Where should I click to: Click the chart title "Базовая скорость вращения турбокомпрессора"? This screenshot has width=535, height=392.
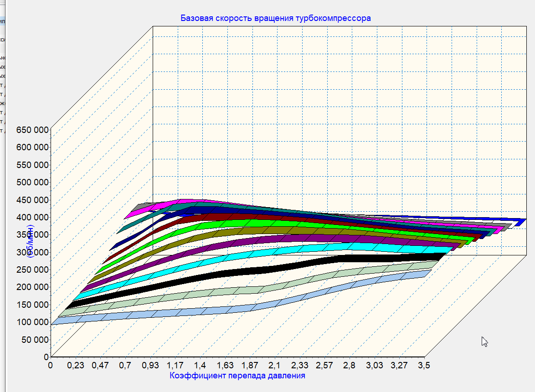click(276, 18)
